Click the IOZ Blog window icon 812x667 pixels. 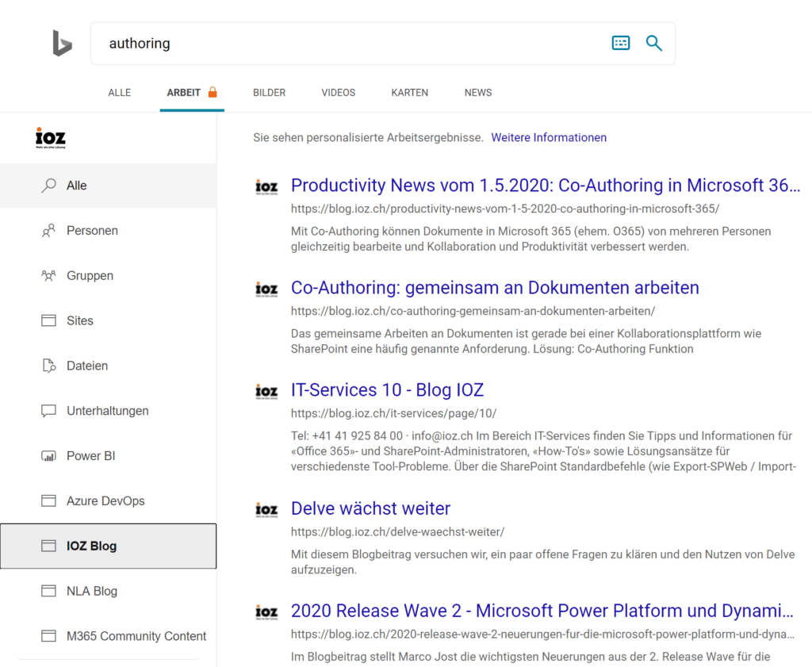point(48,546)
